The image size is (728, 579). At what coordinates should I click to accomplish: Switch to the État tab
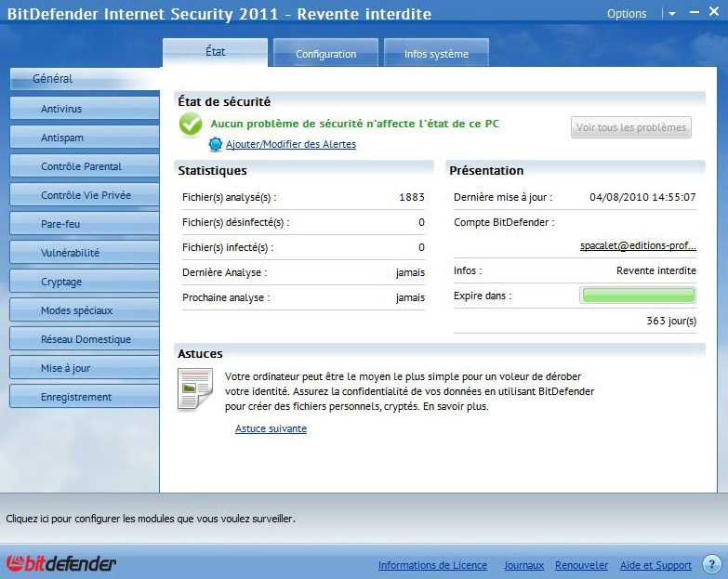215,52
